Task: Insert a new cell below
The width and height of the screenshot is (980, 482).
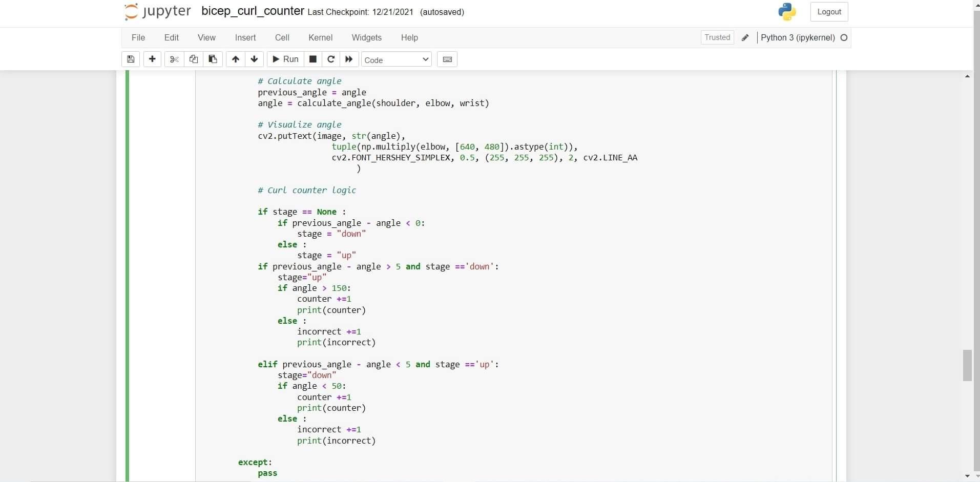Action: (152, 59)
